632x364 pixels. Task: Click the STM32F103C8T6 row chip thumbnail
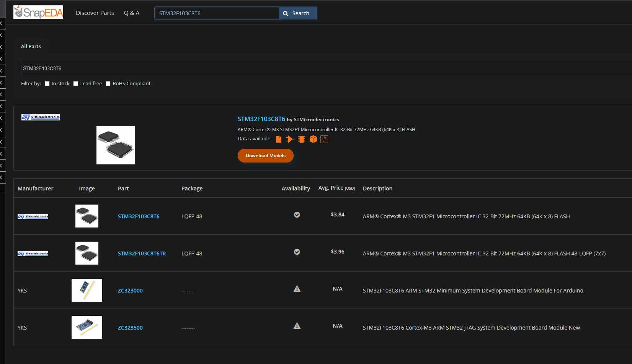87,216
